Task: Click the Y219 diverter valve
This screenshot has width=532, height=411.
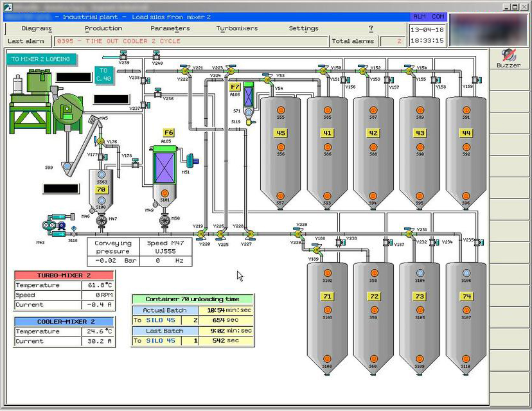Action: tap(201, 234)
